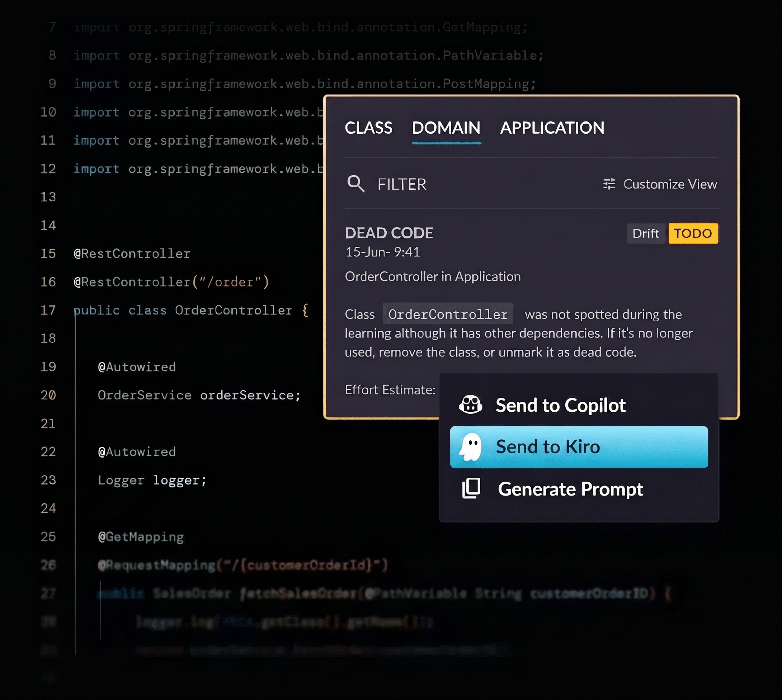Viewport: 782px width, 700px height.
Task: Click the Generate Prompt copy icon
Action: click(x=471, y=488)
